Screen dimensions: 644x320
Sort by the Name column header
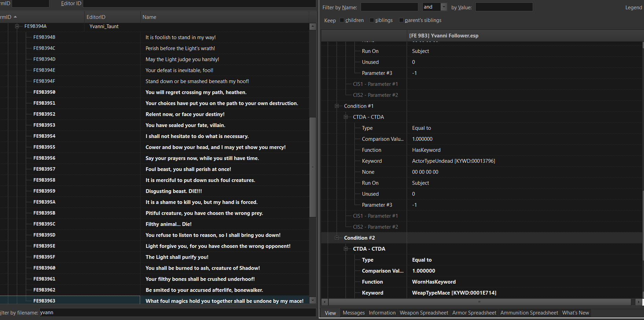pyautogui.click(x=225, y=17)
